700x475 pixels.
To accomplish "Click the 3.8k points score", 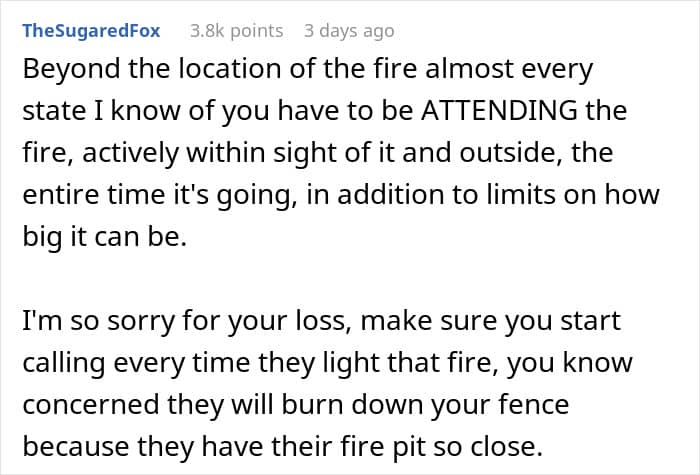I will tap(236, 31).
